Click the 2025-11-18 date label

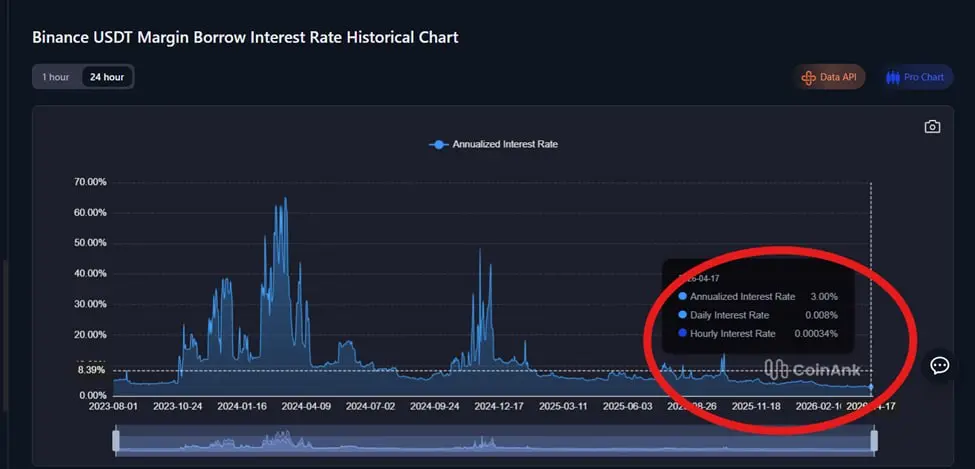tap(756, 406)
